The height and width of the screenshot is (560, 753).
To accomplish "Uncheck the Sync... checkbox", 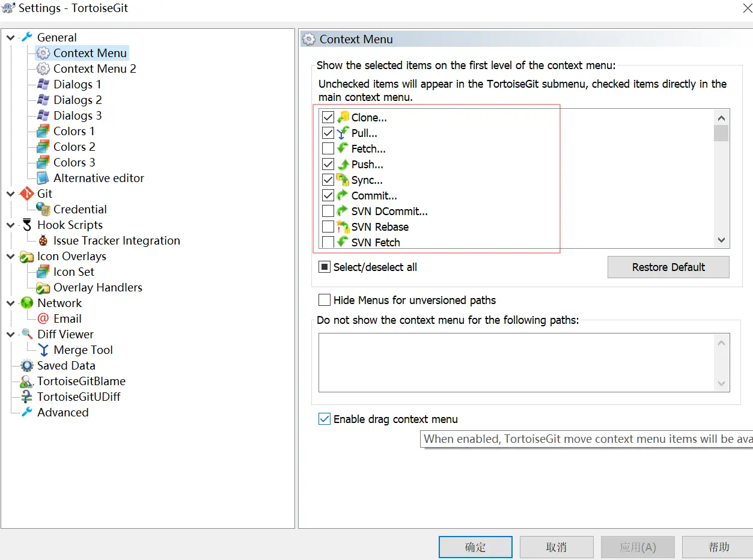I will click(328, 180).
